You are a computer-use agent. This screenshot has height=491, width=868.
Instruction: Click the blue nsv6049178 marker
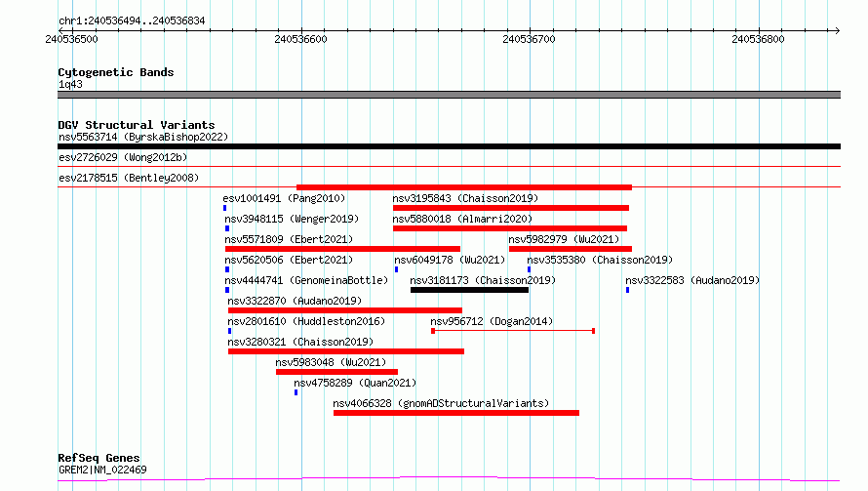tap(396, 269)
